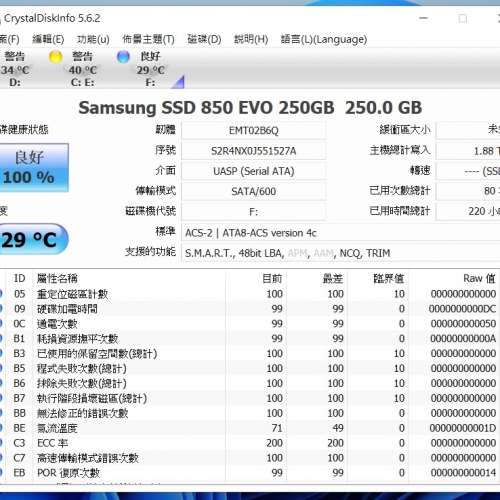Click raw value 00000000001D

tap(463, 428)
